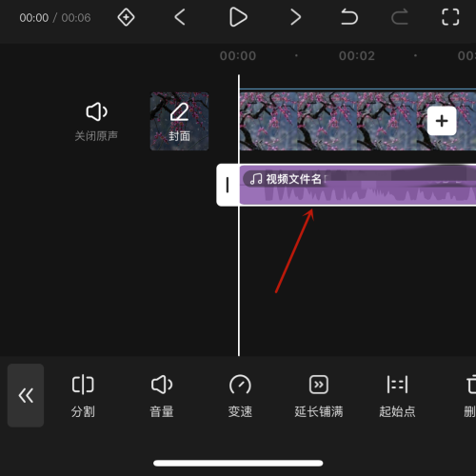This screenshot has width=476, height=476.
Task: Undo the last edit
Action: [349, 17]
